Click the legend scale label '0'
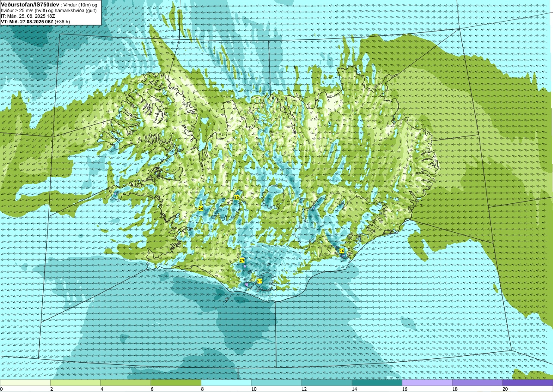 (1, 389)
